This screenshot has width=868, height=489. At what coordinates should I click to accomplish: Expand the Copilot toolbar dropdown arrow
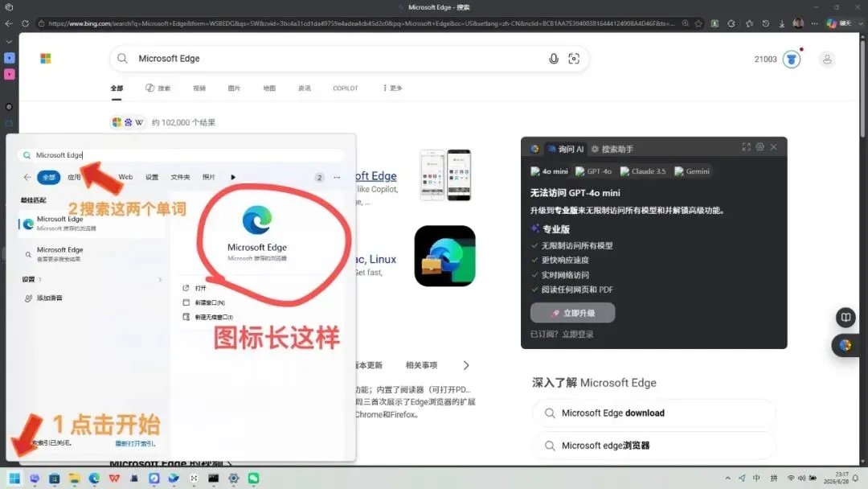click(x=860, y=23)
